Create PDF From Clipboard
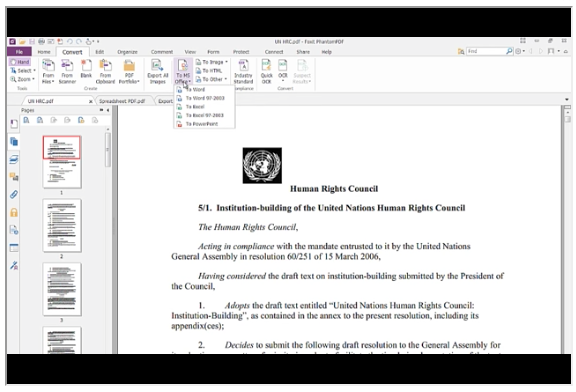Screen dimensions: 576x392 tap(105, 71)
